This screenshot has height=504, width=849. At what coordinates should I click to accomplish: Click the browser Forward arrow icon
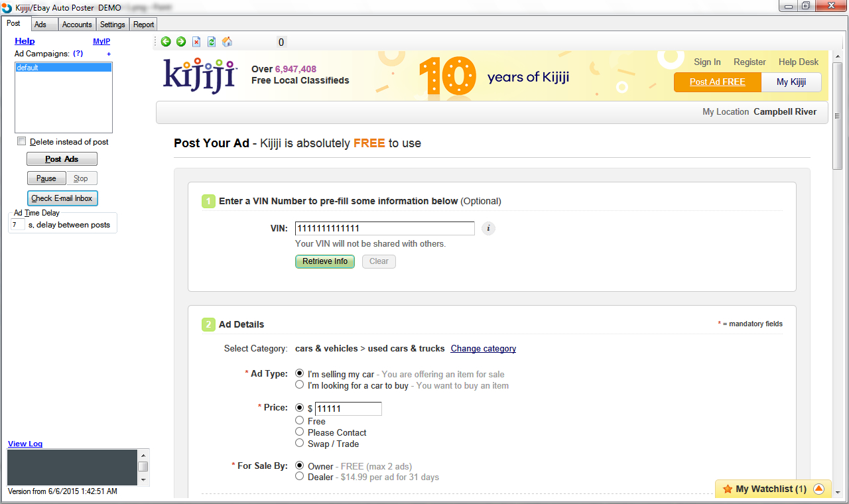pos(181,42)
